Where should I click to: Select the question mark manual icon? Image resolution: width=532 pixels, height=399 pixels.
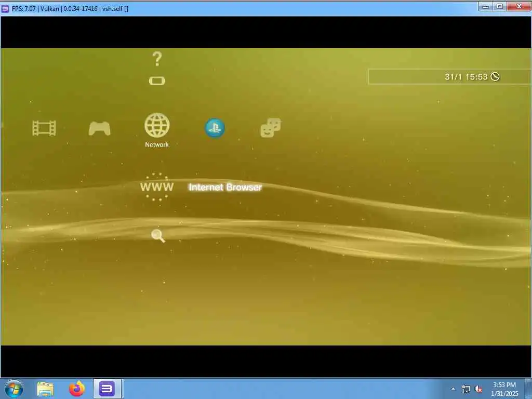point(157,59)
